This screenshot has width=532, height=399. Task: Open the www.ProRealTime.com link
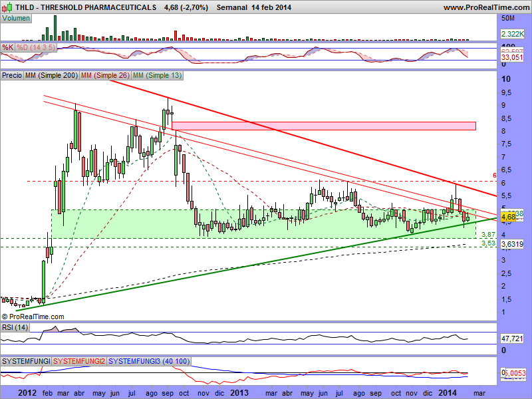[486, 7]
